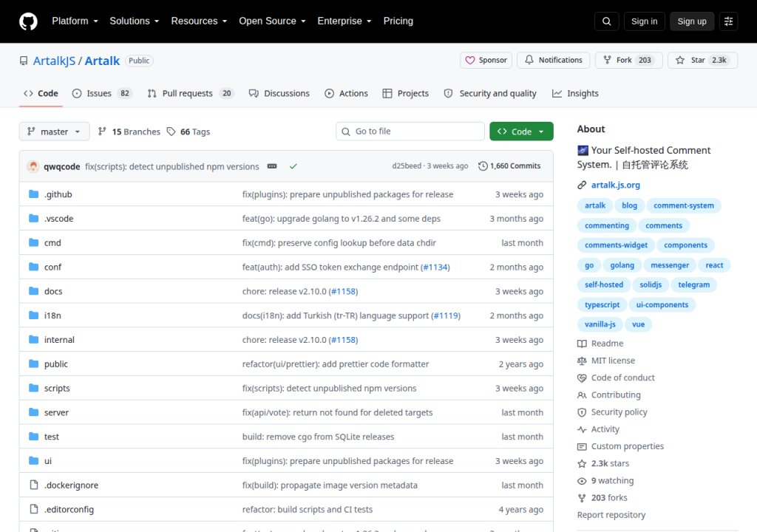This screenshot has height=532, width=757.
Task: Expand the Enterprise menu
Action: coord(344,21)
